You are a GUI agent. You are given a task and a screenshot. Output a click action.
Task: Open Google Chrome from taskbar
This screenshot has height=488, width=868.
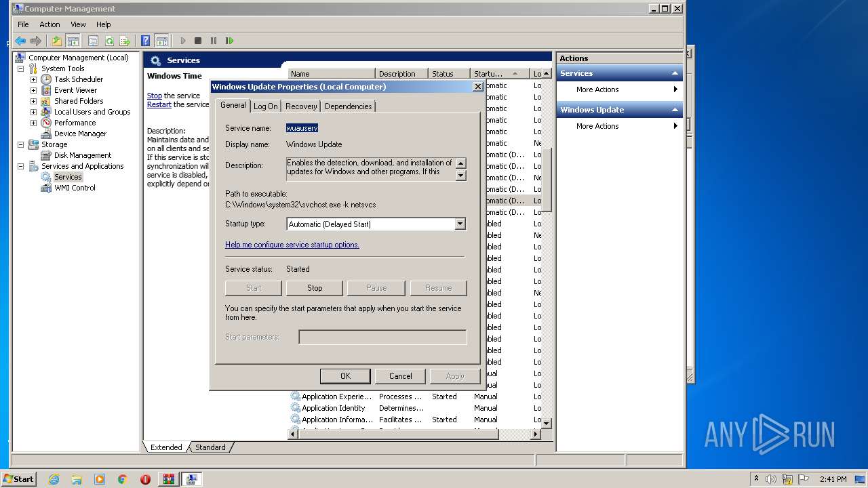(x=123, y=479)
